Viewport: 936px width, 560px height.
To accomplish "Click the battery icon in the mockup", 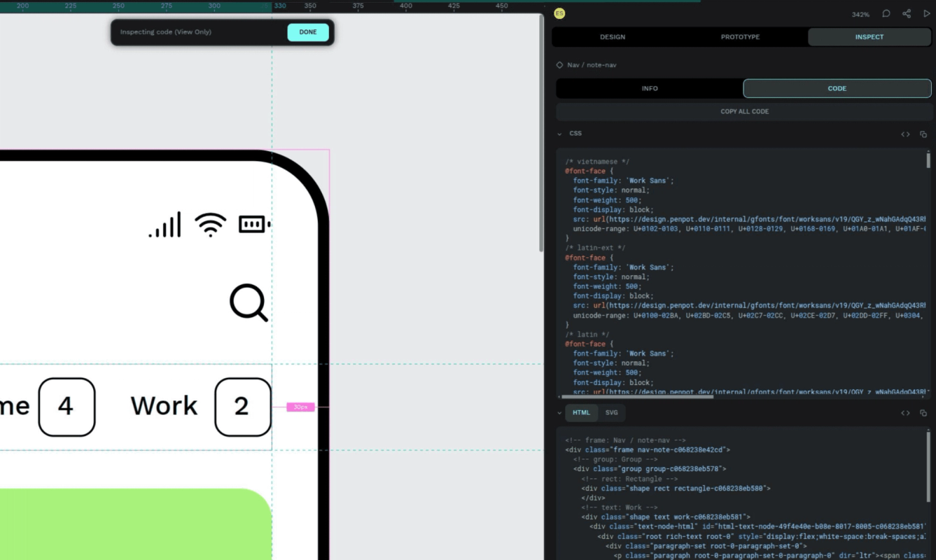I will (x=254, y=224).
